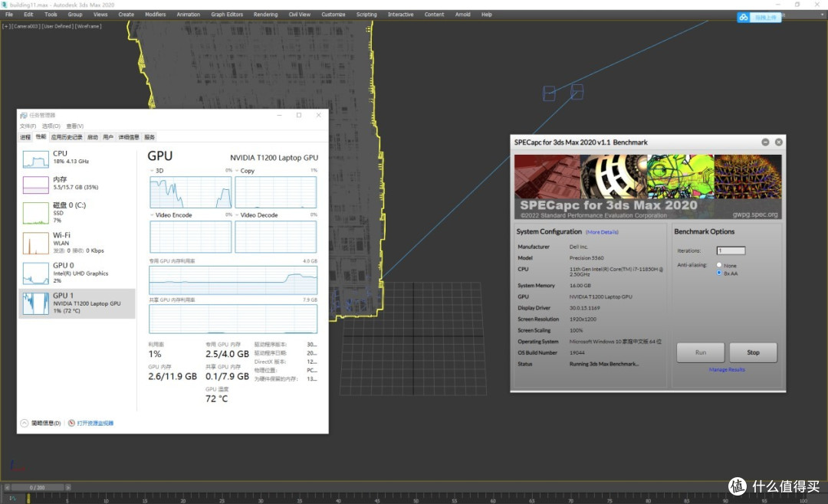Click the resource monitor icon beside the link
The width and height of the screenshot is (828, 504).
point(71,424)
